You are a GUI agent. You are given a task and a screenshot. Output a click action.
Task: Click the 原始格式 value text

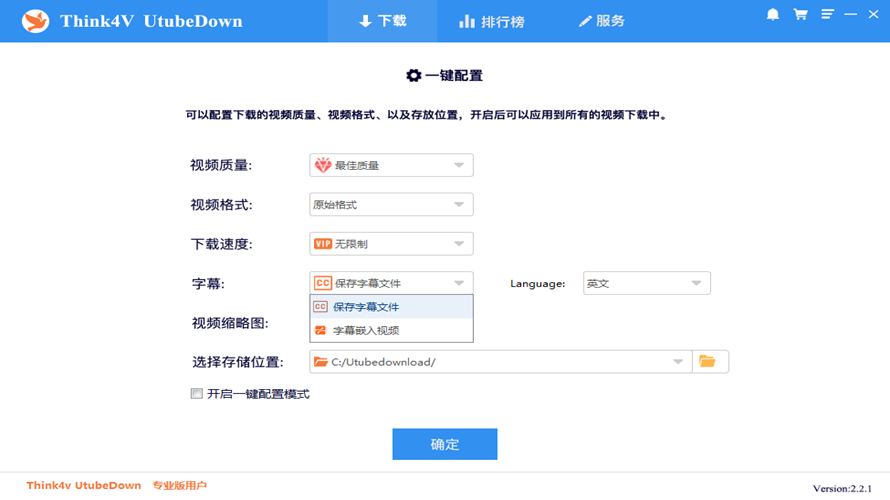click(335, 205)
